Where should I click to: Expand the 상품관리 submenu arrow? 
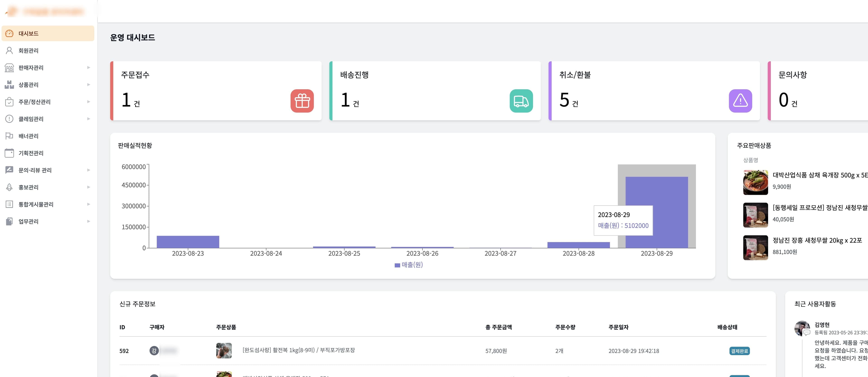point(89,85)
